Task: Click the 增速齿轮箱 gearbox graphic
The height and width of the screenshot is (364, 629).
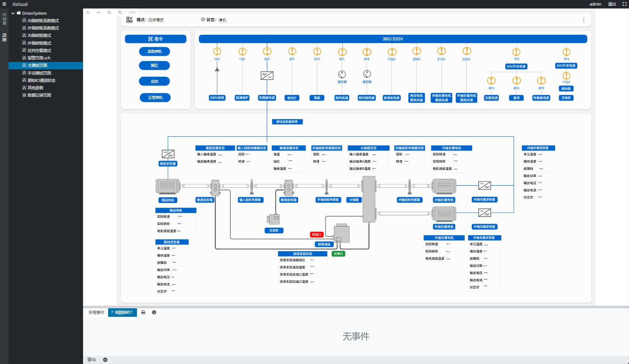Action: coord(215,187)
